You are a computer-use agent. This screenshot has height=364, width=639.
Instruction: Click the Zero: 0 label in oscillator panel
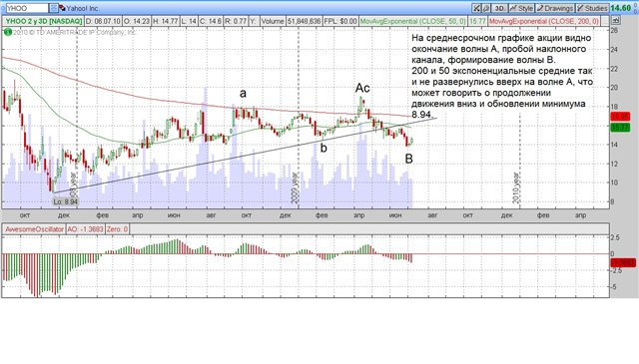click(x=118, y=229)
